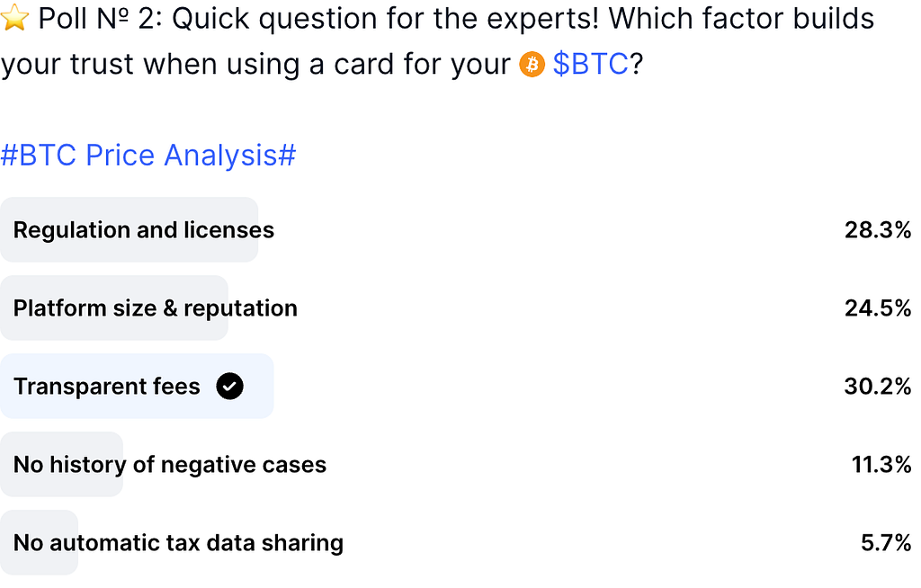Click the poll question text about experts

(x=437, y=41)
